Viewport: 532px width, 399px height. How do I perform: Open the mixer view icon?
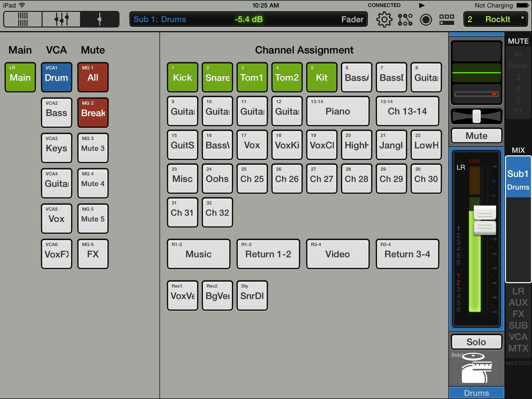pos(23,19)
